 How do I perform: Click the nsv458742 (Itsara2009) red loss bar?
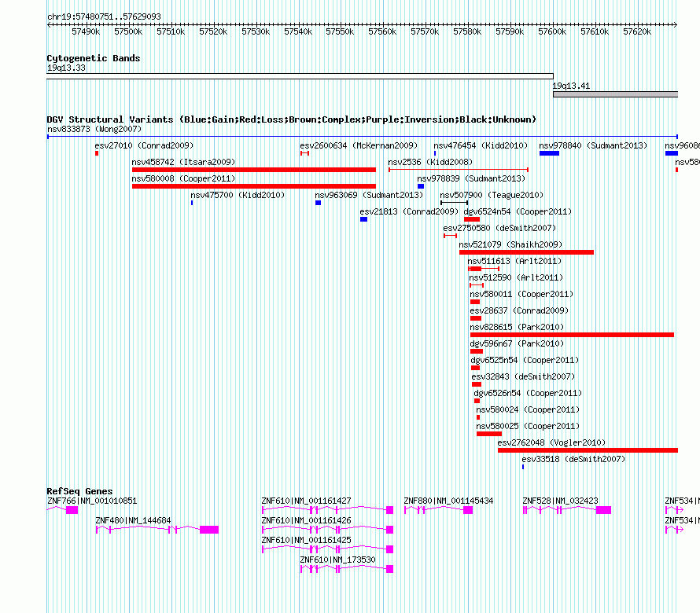(253, 170)
